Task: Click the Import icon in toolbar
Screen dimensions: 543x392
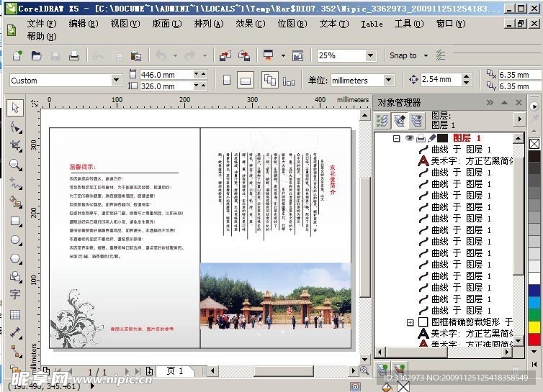Action: [225, 55]
